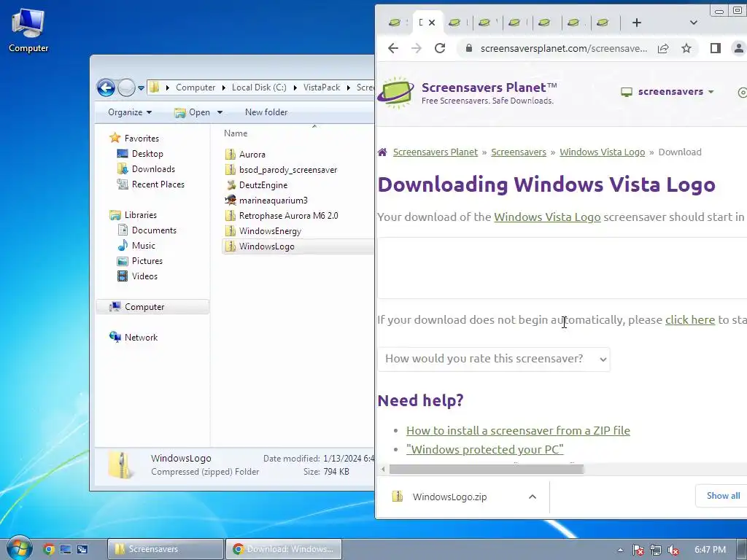Open the Chrome profile icon
The height and width of the screenshot is (560, 747).
[x=738, y=48]
